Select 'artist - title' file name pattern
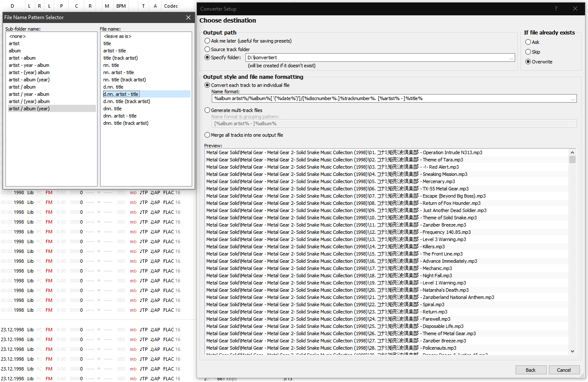588x382 pixels. coord(146,51)
